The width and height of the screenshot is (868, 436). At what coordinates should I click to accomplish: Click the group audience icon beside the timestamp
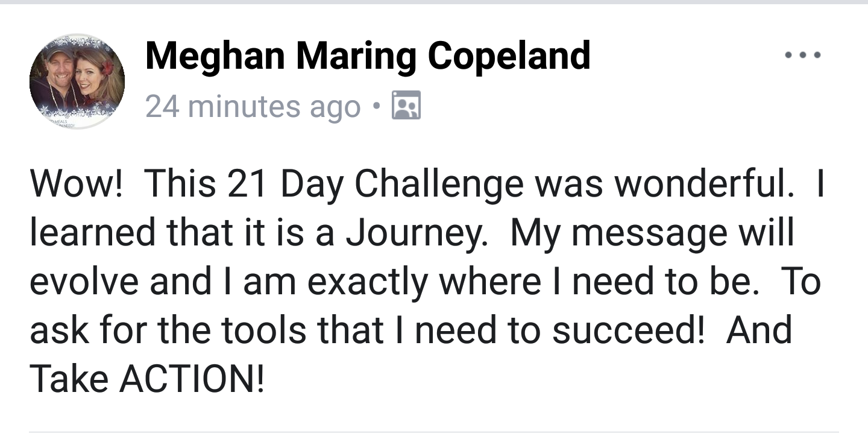coord(406,106)
